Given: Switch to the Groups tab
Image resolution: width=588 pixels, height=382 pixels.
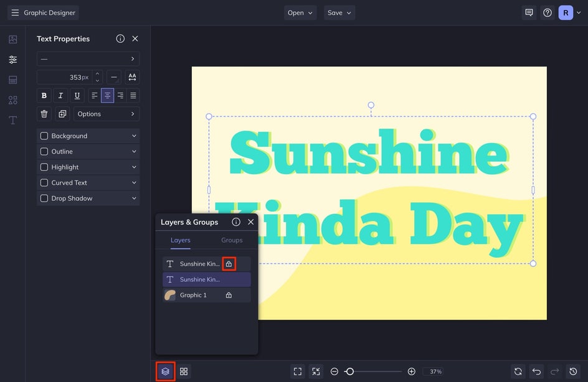Looking at the screenshot, I should [x=232, y=240].
